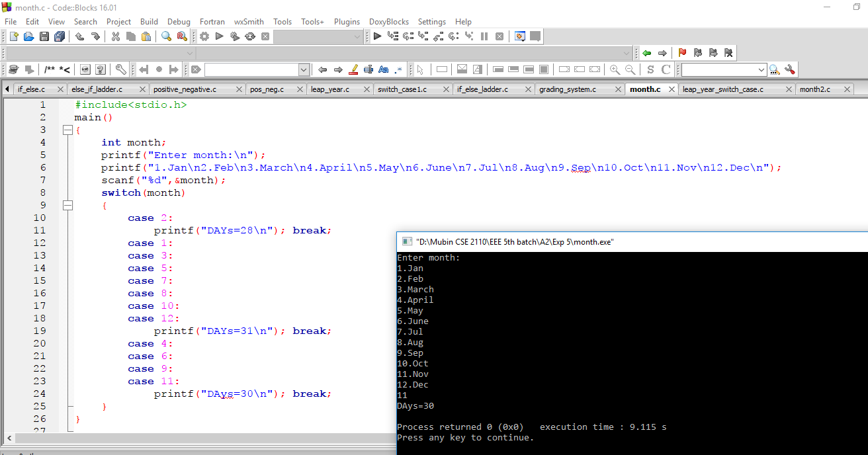Collapse the switch block fold at line 9
This screenshot has width=868, height=455.
(x=67, y=205)
